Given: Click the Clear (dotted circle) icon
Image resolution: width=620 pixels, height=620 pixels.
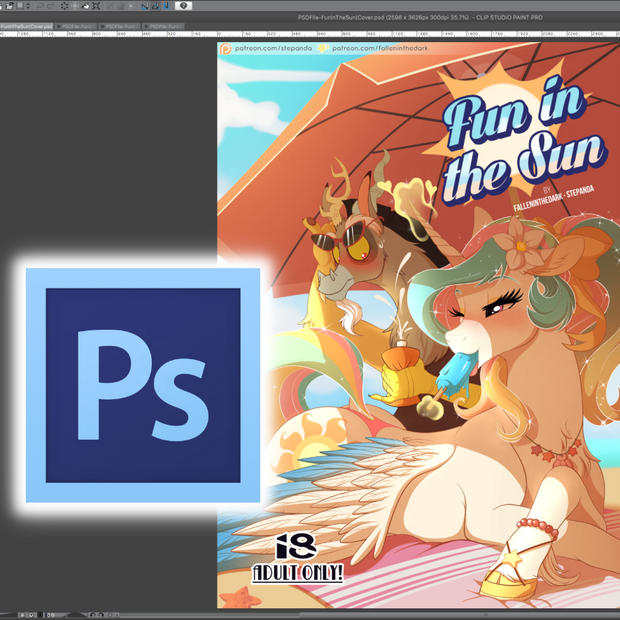Looking at the screenshot, I should pyautogui.click(x=64, y=6).
